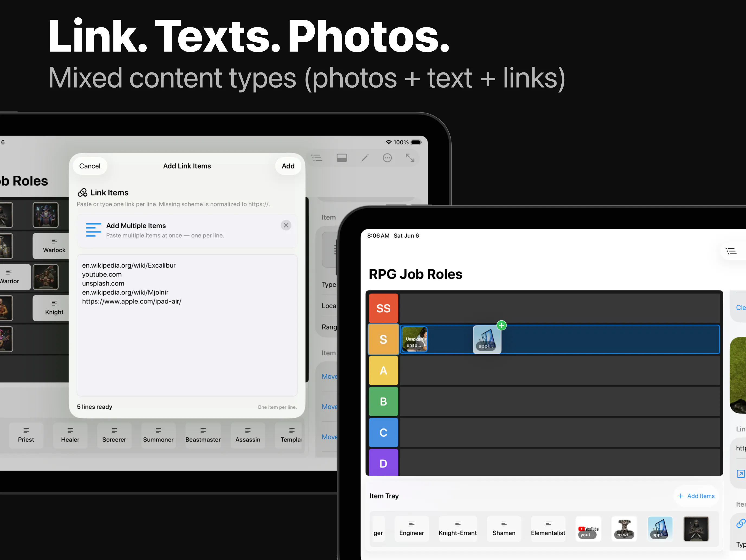Viewport: 746px width, 560px height.
Task: Select the YouTube link item in tray
Action: tap(588, 529)
